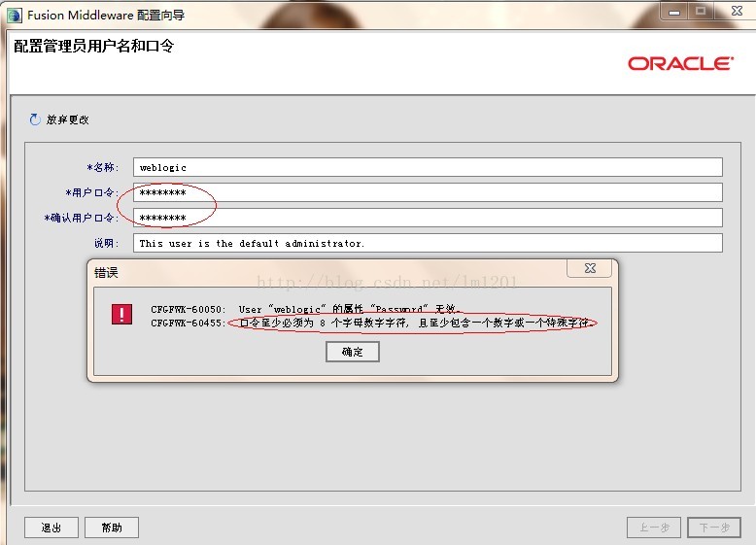Focus the 确认用户口令 password field

point(428,218)
